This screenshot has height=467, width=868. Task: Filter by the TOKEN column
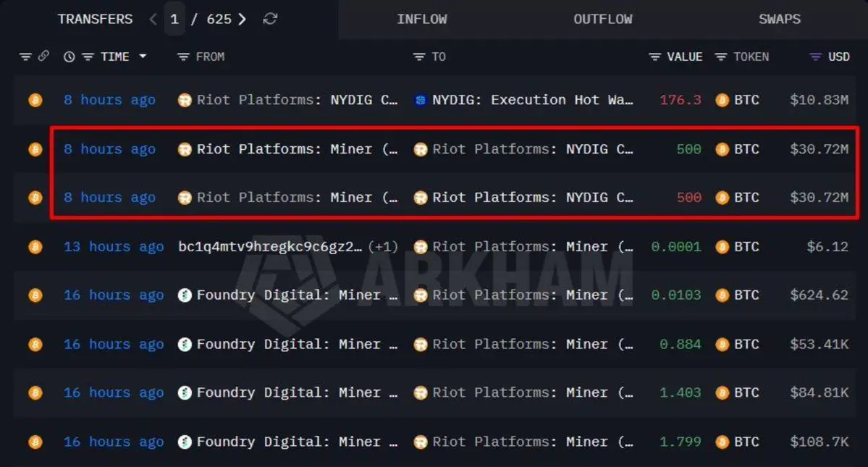(721, 56)
